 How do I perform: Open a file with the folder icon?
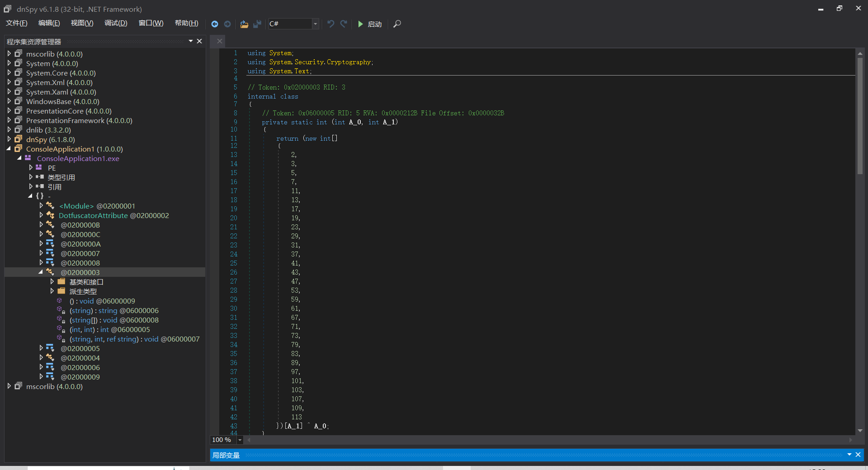244,24
